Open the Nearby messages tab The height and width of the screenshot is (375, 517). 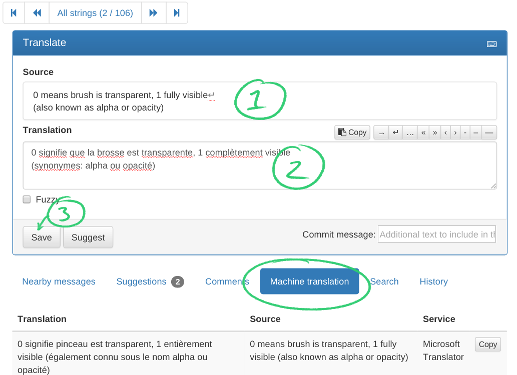pyautogui.click(x=59, y=281)
